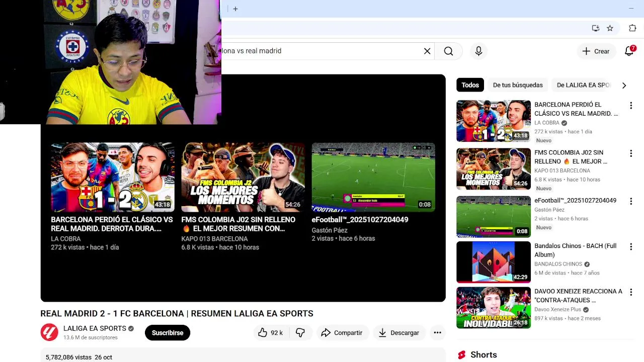The width and height of the screenshot is (644, 362).
Task: Open the sidebar title Bandalos Chinos - BACH (Full Album)
Action: pyautogui.click(x=575, y=250)
